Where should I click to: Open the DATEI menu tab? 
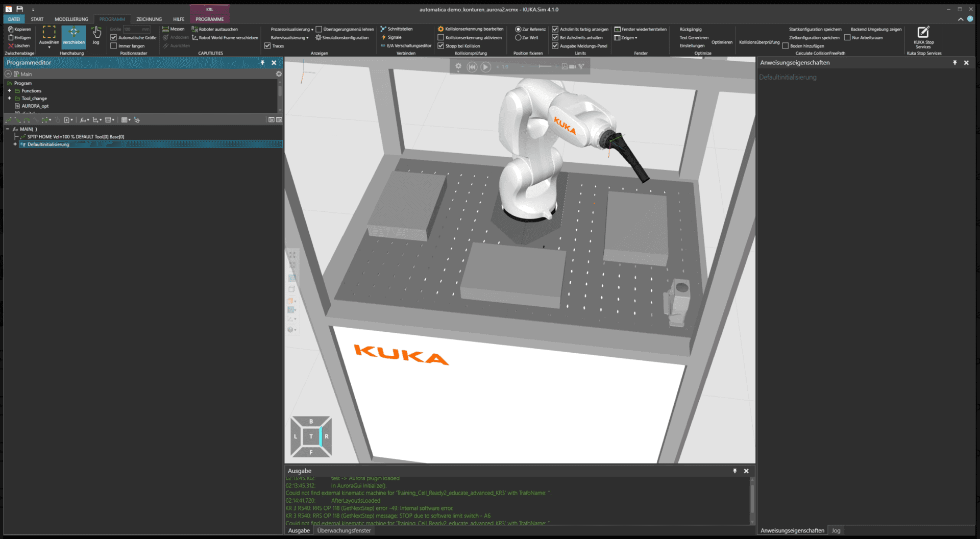click(14, 19)
